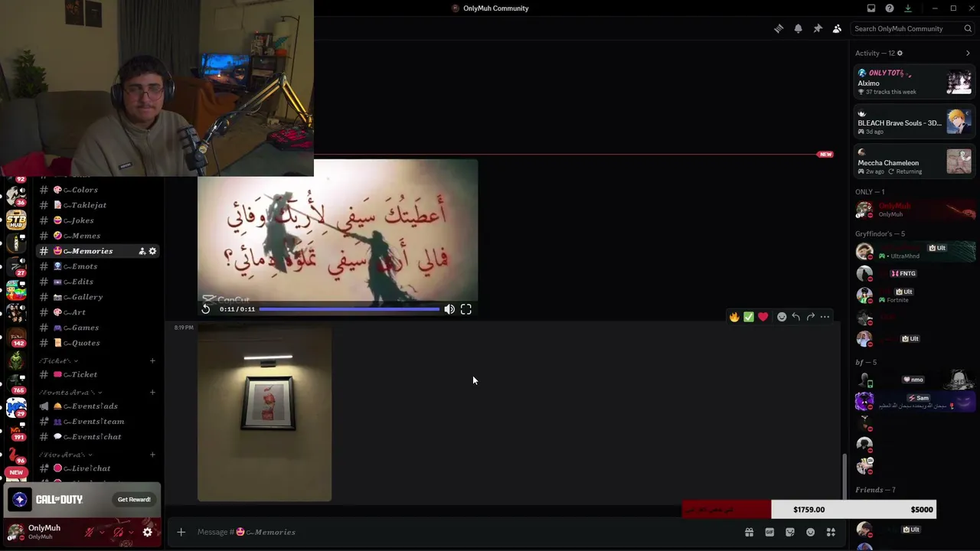
Task: Add fire emoji reaction to message
Action: point(734,317)
